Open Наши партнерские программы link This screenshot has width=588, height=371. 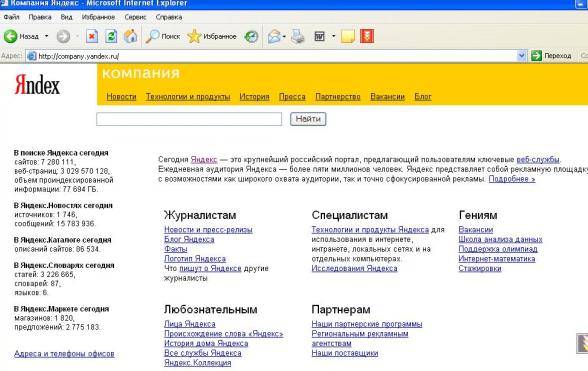[x=367, y=324]
